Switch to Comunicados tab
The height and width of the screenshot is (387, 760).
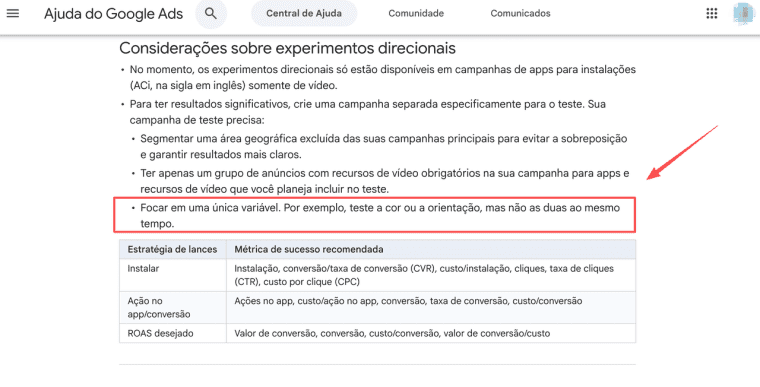tap(520, 14)
